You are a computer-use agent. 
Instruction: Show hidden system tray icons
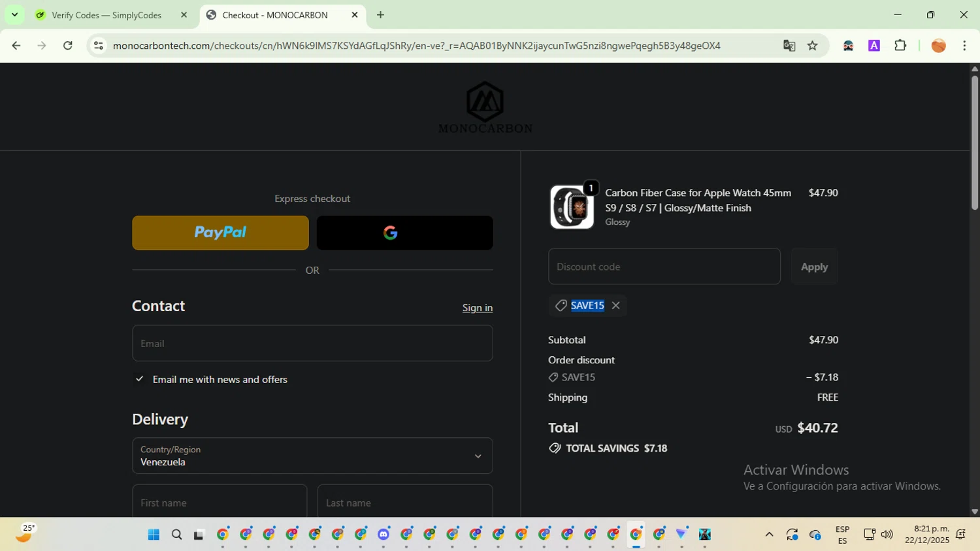coord(769,535)
